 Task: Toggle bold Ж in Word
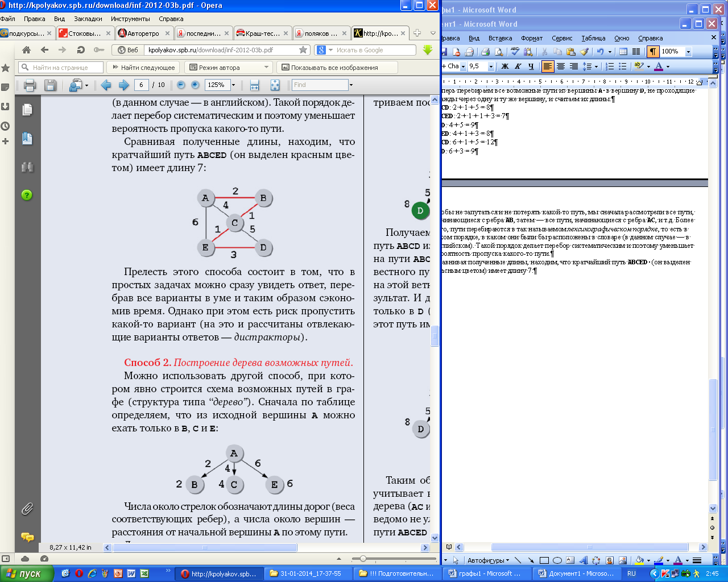pos(504,66)
